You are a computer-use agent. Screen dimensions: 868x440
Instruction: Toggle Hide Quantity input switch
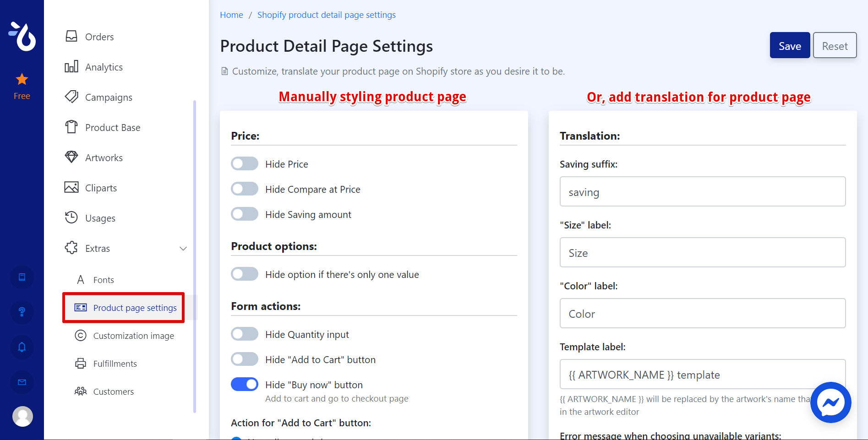(245, 334)
